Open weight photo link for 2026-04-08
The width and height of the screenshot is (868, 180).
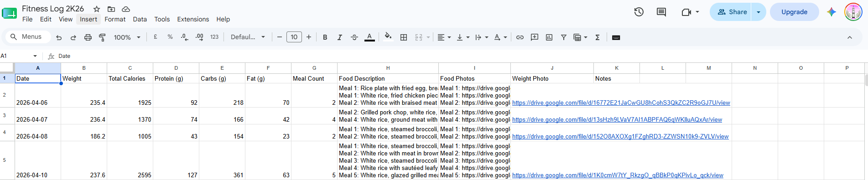click(x=620, y=137)
